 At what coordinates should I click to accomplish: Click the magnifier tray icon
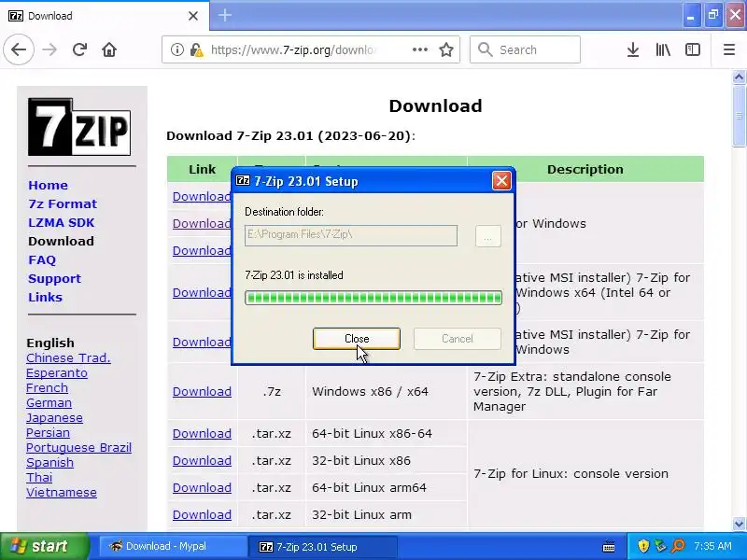pyautogui.click(x=678, y=546)
